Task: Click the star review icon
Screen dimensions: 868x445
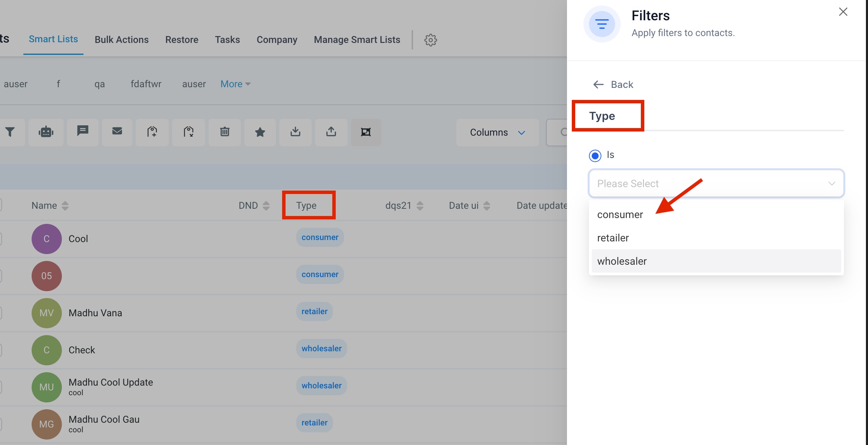Action: [260, 132]
